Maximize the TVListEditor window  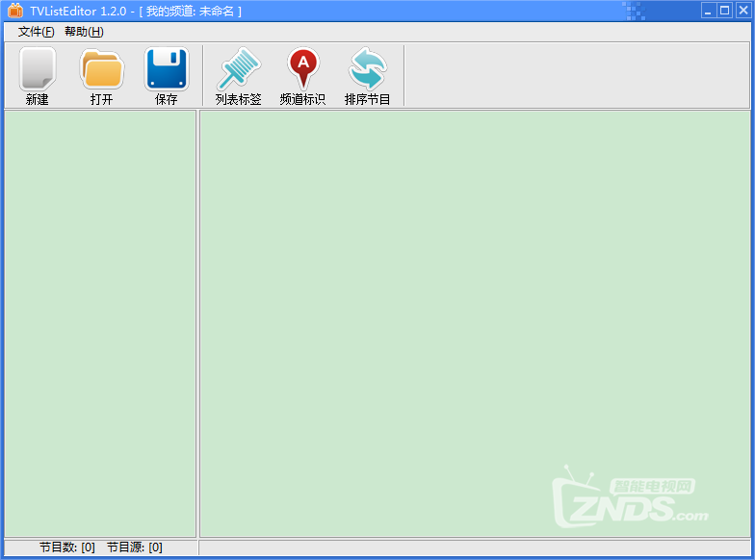point(724,10)
